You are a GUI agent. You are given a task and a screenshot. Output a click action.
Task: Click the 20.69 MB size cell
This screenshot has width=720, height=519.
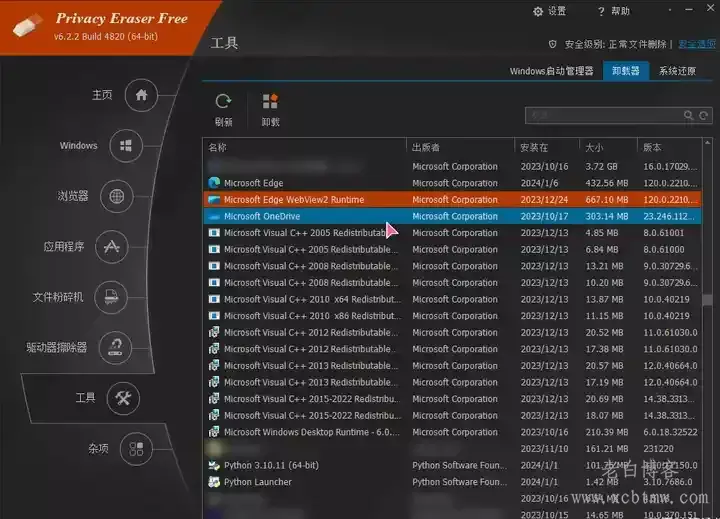click(604, 399)
